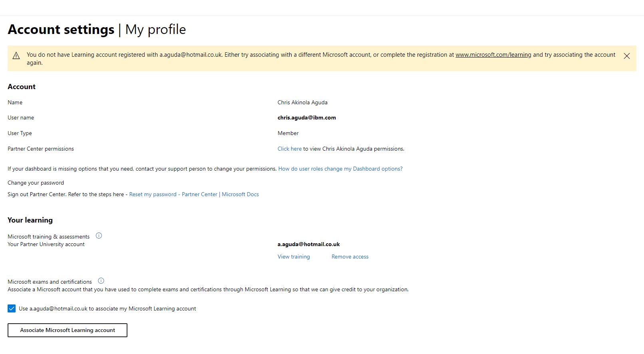Click Remove access link
The image size is (644, 354).
pyautogui.click(x=350, y=257)
